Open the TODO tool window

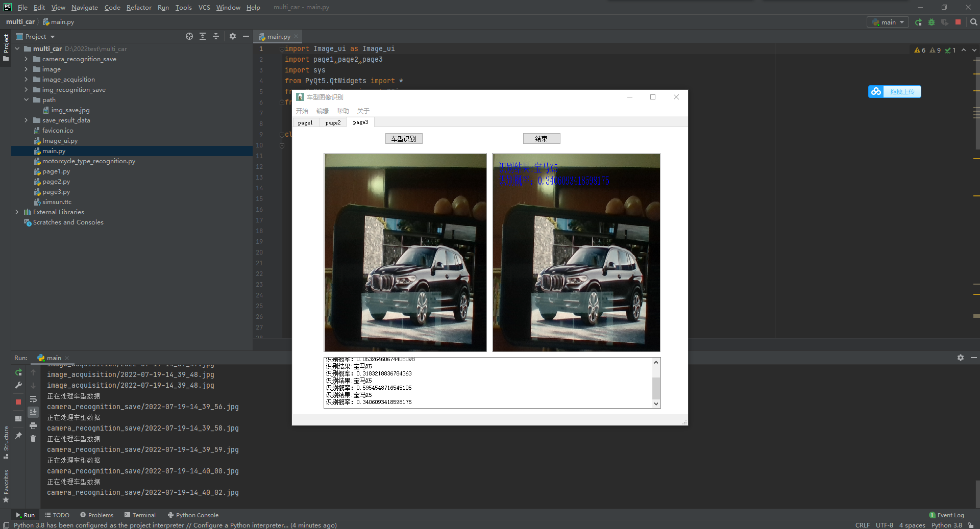point(57,515)
